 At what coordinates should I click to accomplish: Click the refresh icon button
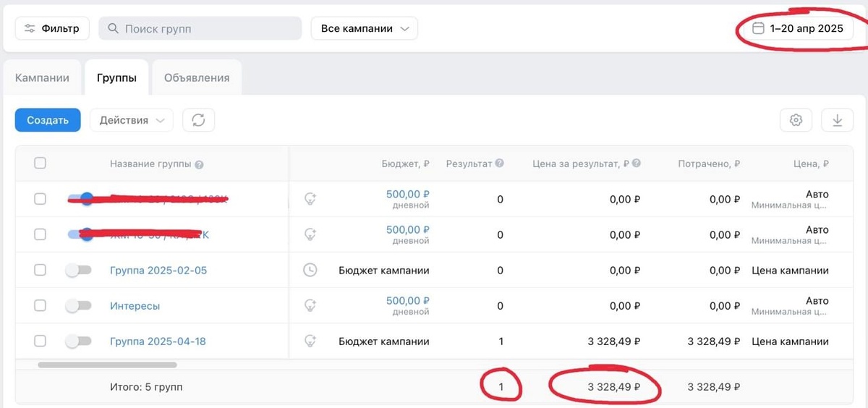tap(199, 120)
